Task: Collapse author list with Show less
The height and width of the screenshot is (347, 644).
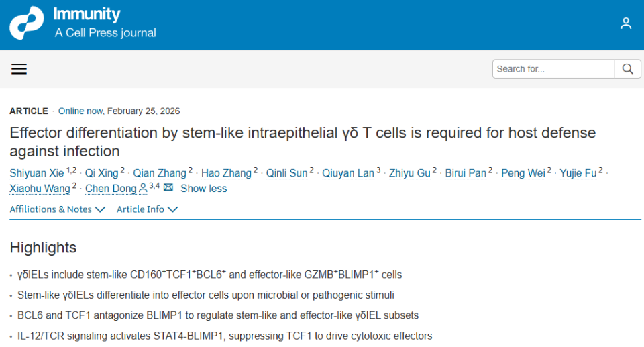Action: click(x=203, y=189)
